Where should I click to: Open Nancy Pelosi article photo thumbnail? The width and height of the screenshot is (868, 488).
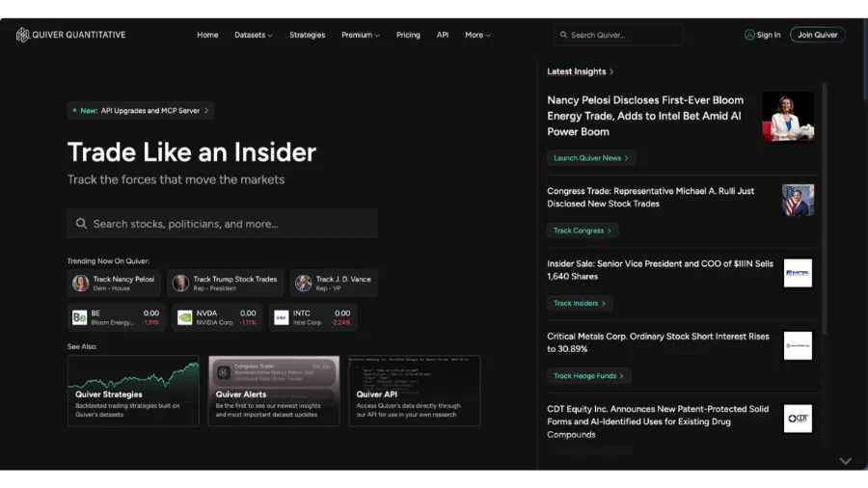788,118
